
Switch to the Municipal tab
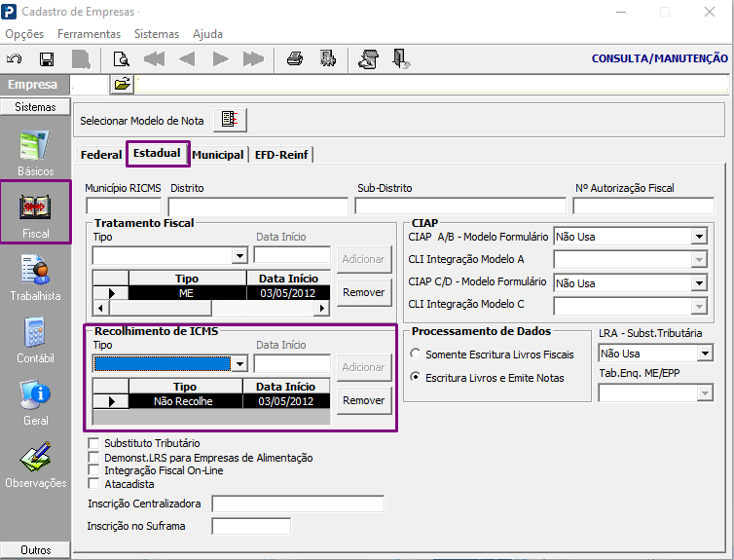(x=218, y=155)
